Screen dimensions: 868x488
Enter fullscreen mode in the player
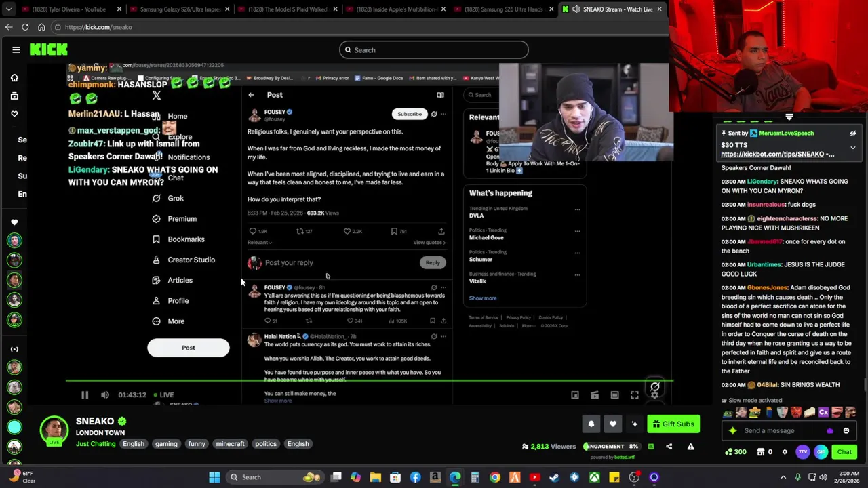pos(635,394)
